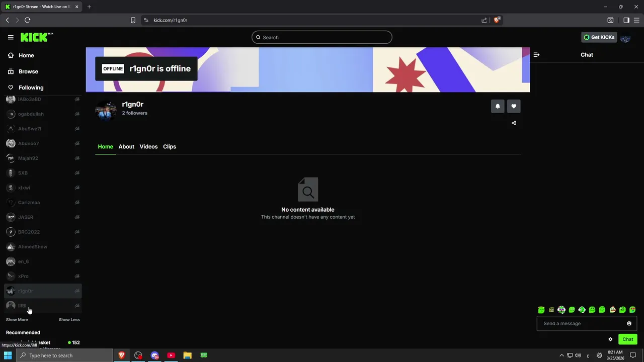
Task: Pick the headphones purple-eyed emote
Action: click(561, 310)
